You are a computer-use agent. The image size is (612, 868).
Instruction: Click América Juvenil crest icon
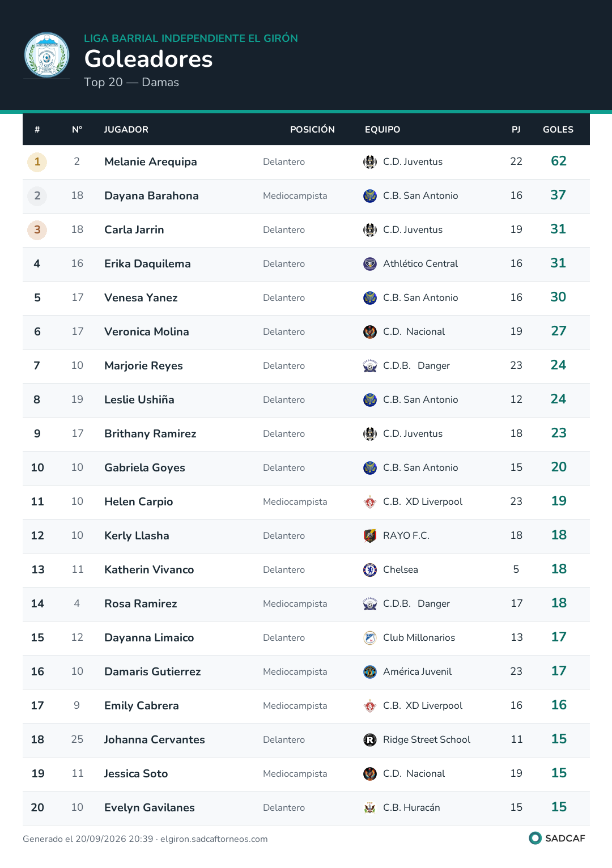370,672
